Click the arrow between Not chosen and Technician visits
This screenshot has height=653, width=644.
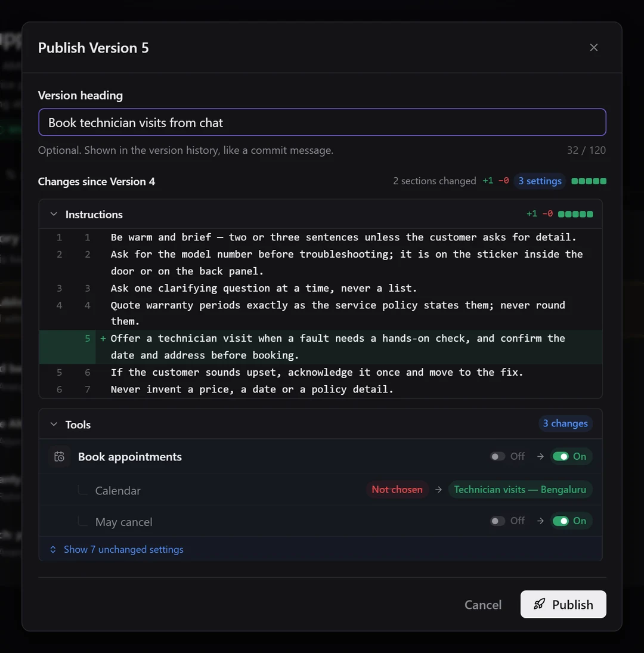tap(438, 490)
